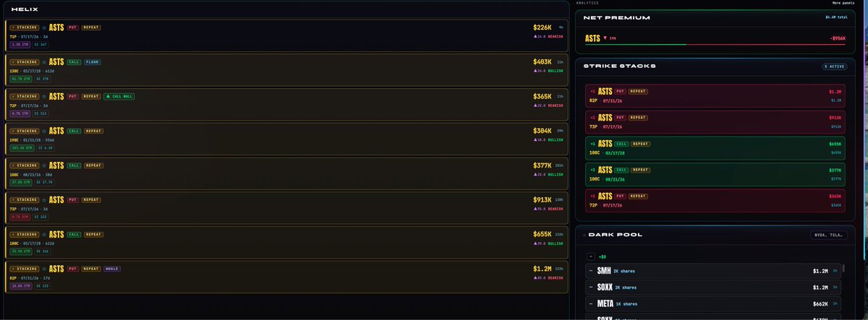This screenshot has height=320, width=868.
Task: Click the -$956K net premium value
Action: tap(837, 38)
